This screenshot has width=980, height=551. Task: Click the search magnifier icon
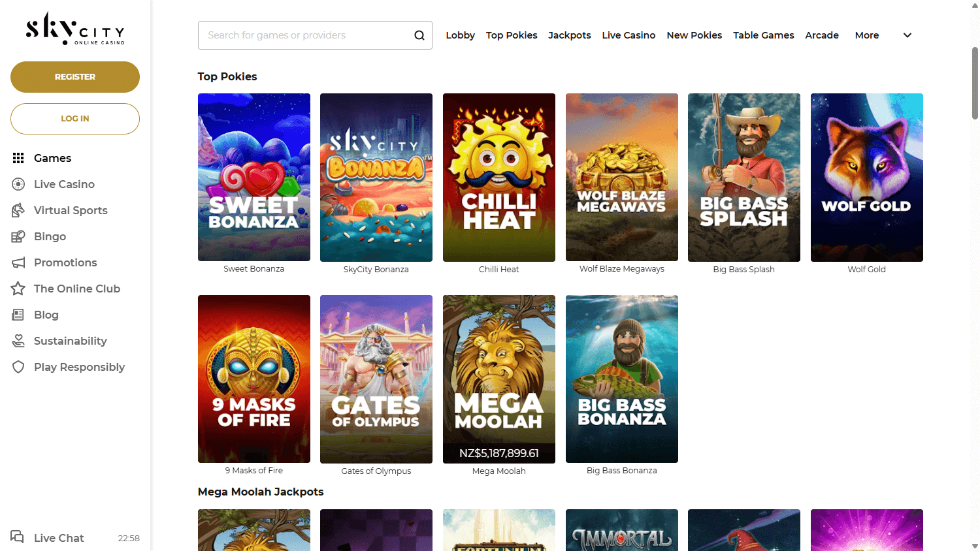pos(419,35)
